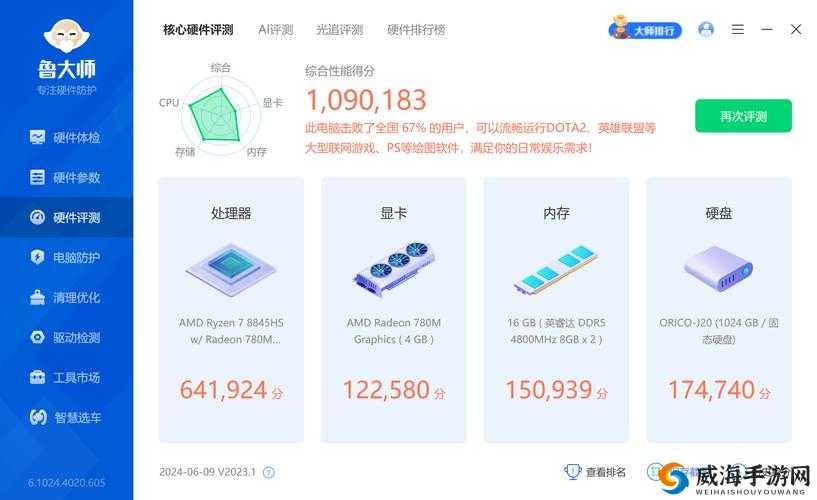Click the green 再次评测 button
This screenshot has width=817, height=500.
743,116
